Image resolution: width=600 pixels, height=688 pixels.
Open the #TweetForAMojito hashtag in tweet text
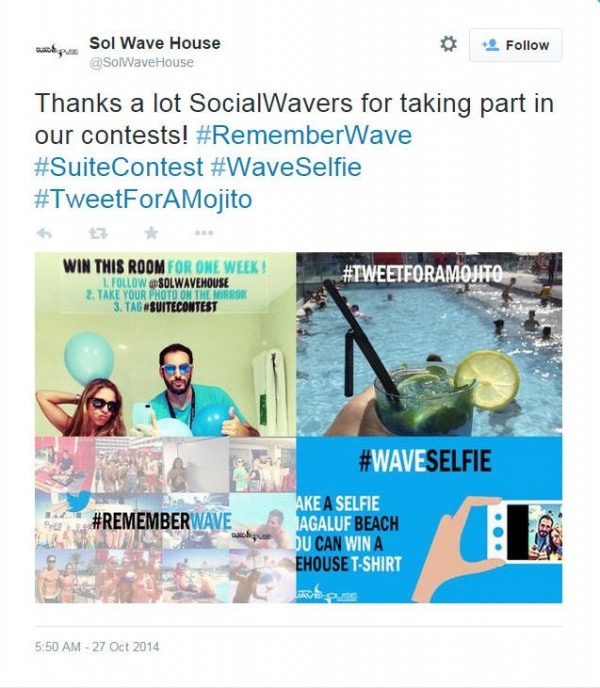coord(143,199)
